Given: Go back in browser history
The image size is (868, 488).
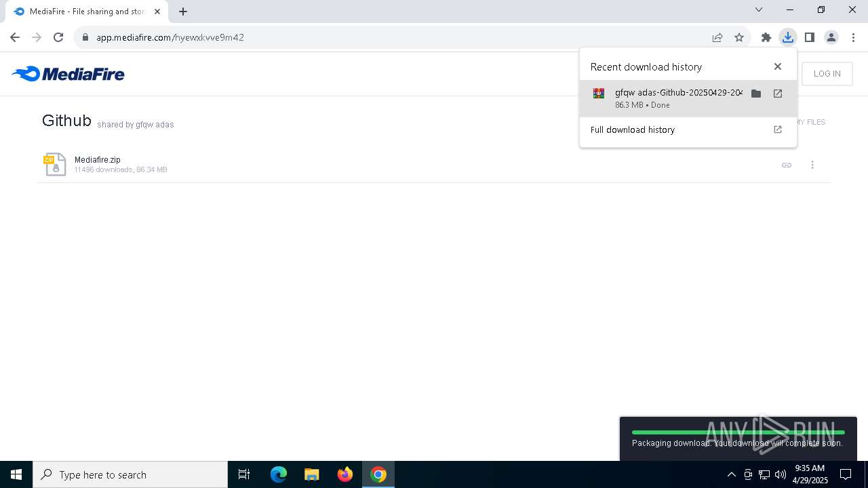Looking at the screenshot, I should (x=15, y=37).
